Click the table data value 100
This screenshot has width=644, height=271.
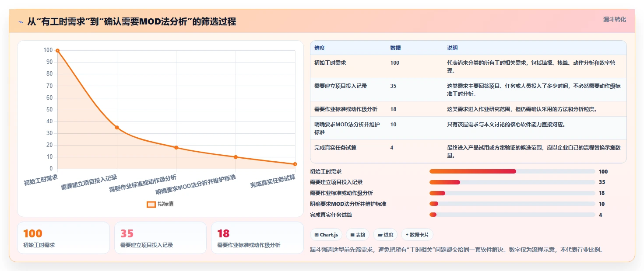click(394, 63)
